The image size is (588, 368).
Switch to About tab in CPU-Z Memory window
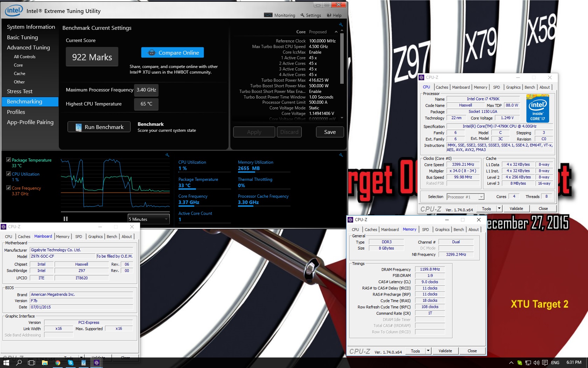474,230
